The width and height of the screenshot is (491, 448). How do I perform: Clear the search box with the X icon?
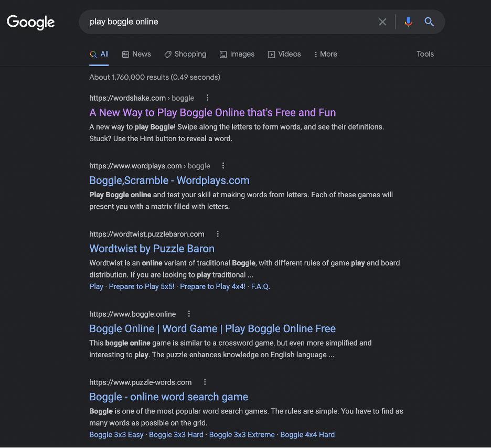click(x=382, y=22)
